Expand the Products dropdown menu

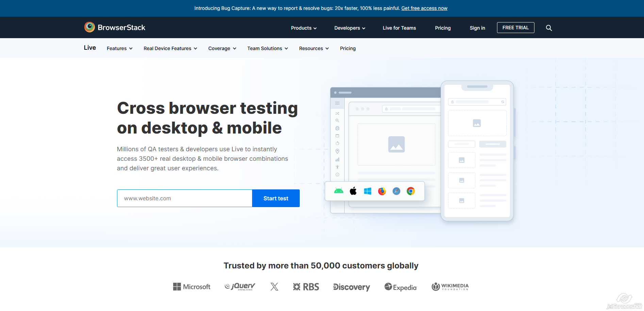pos(303,28)
